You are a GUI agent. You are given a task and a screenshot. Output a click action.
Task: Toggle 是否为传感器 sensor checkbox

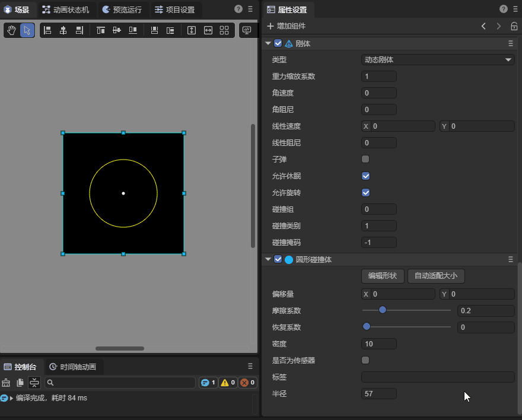pyautogui.click(x=365, y=360)
